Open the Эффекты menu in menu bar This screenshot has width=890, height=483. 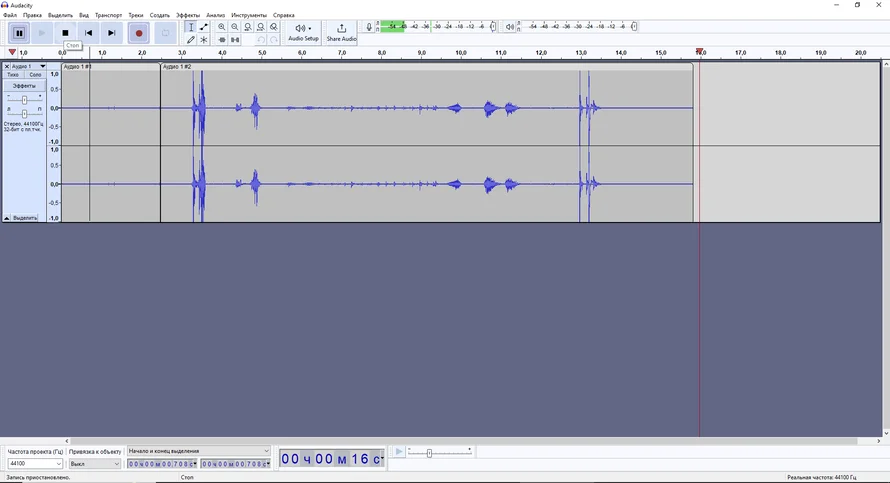tap(187, 15)
